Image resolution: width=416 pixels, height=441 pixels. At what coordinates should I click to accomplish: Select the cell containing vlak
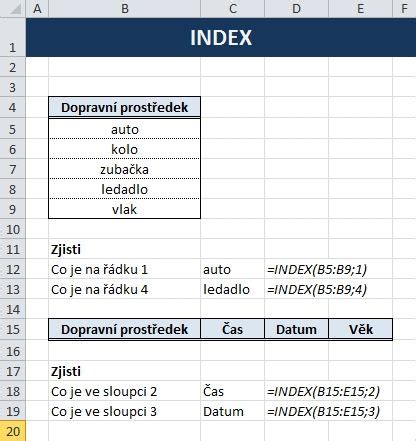click(125, 209)
